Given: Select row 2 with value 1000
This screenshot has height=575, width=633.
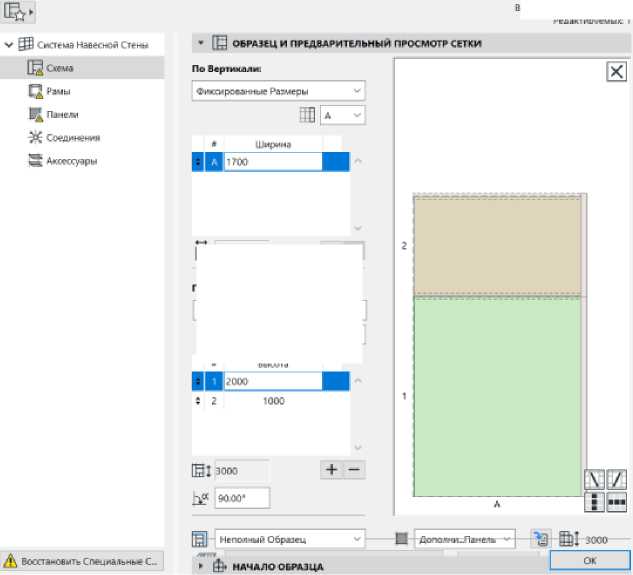Looking at the screenshot, I should tap(270, 401).
